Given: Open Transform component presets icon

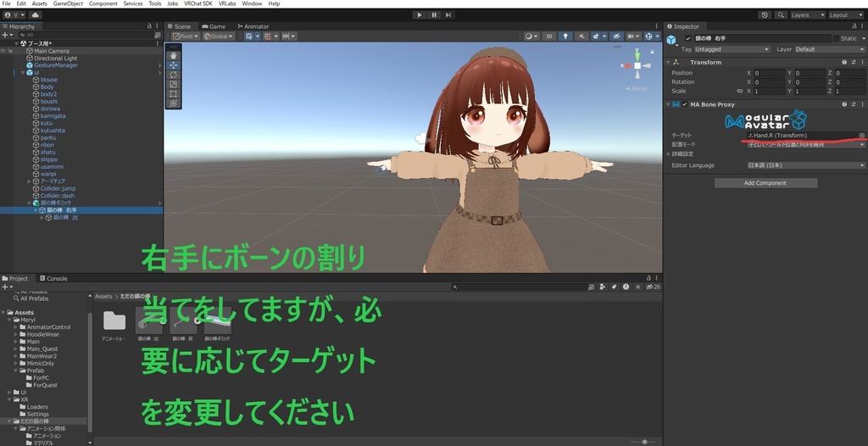Looking at the screenshot, I should click(x=854, y=62).
